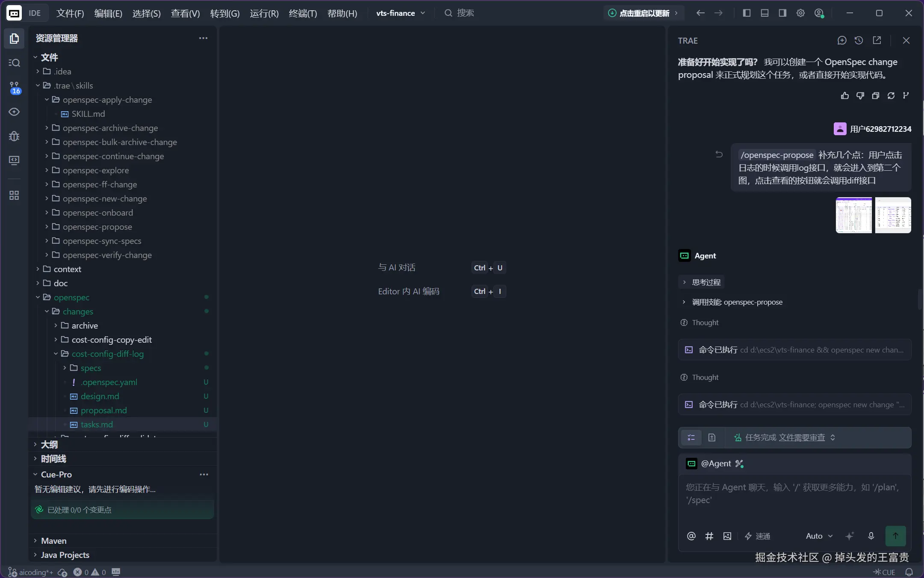Open the 终端(T) menu
This screenshot has width=924, height=578.
303,13
